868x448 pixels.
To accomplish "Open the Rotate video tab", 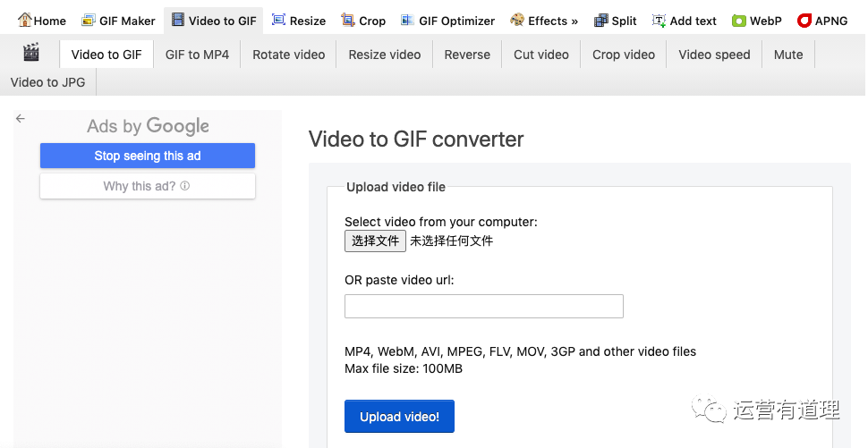I will coord(288,55).
